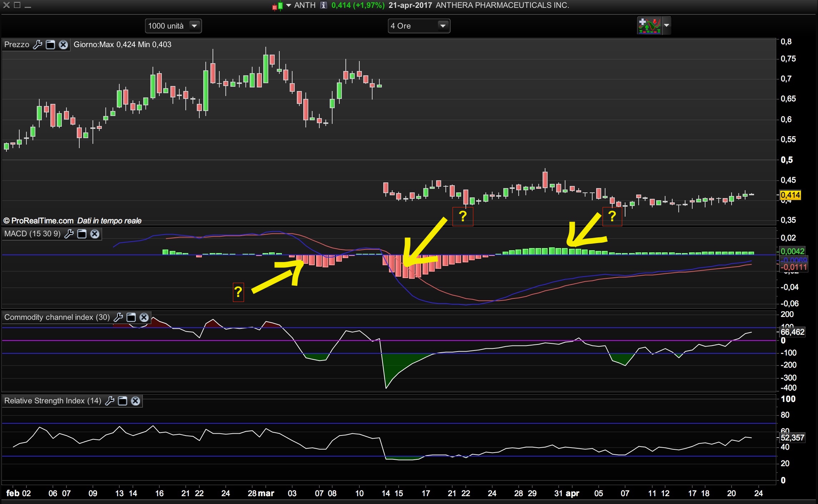Remove the Relative Strength Index panel
The image size is (818, 504).
click(135, 401)
